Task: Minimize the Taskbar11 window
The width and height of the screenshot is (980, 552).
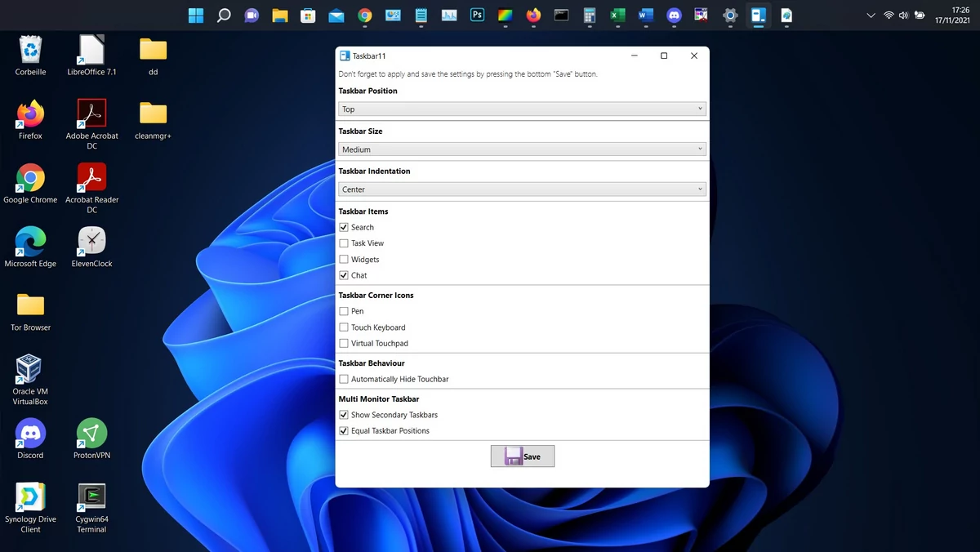Action: point(635,56)
